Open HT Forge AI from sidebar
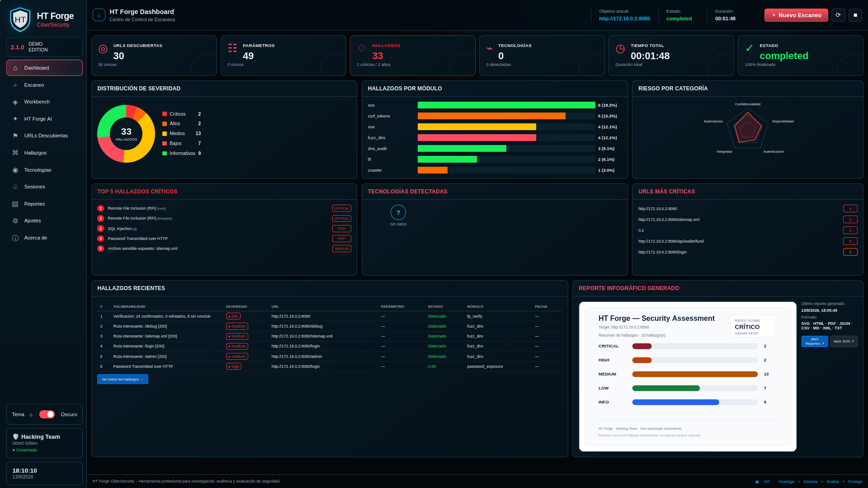Viewport: 868px width, 488px height. (x=44, y=119)
